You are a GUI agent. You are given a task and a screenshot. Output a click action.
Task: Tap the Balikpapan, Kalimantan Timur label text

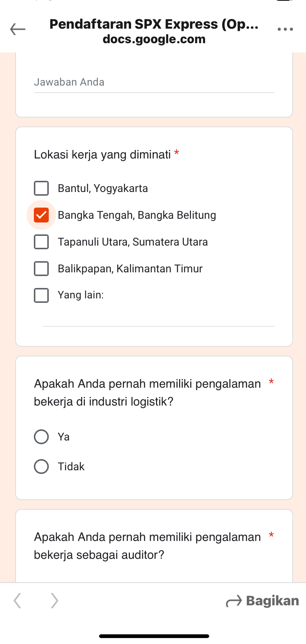click(x=130, y=269)
